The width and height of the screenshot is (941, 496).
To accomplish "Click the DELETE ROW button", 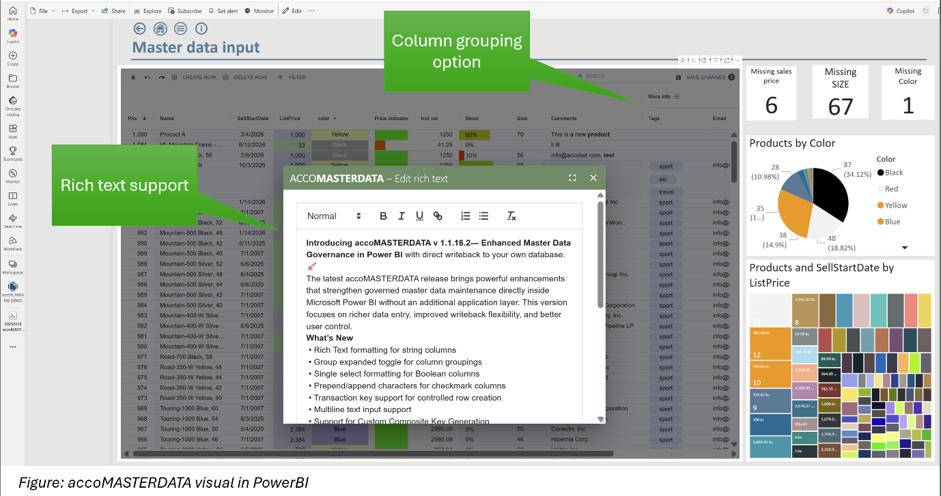I will [x=245, y=77].
